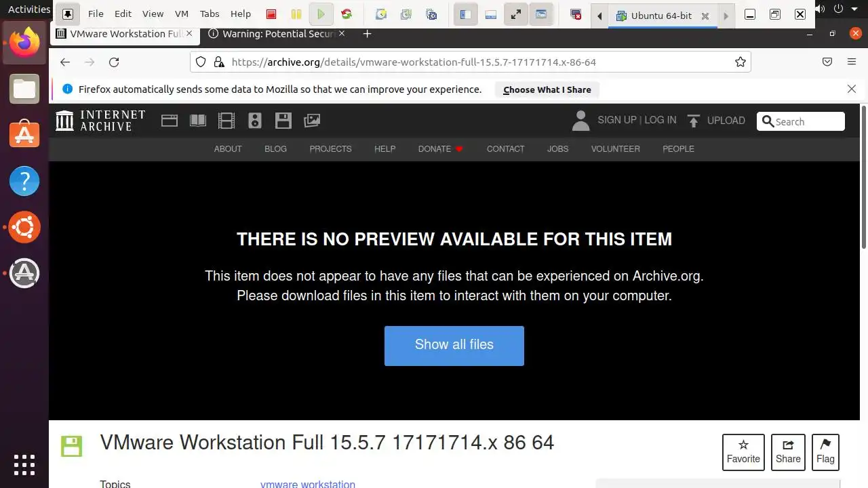Show applications grid in the dock
Viewport: 868px width, 488px height.
coord(24,464)
